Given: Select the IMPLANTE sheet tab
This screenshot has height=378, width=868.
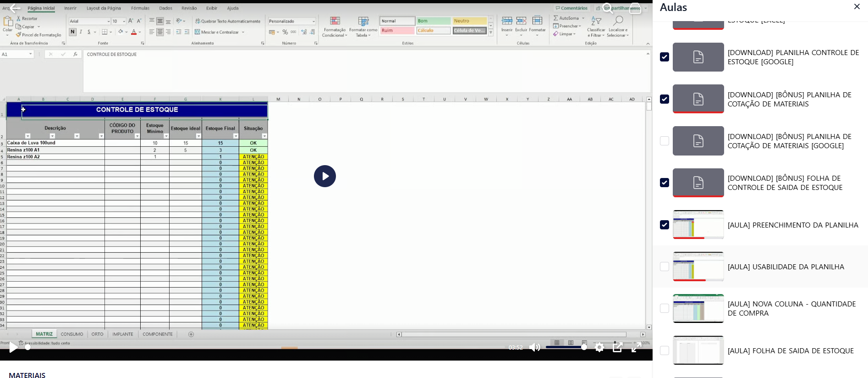Looking at the screenshot, I should tap(123, 334).
